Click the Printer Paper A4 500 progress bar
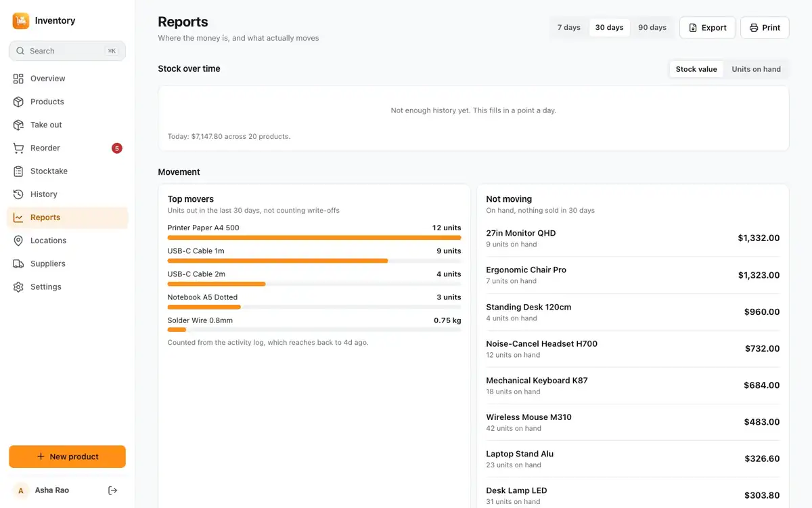The height and width of the screenshot is (508, 812). coord(315,238)
